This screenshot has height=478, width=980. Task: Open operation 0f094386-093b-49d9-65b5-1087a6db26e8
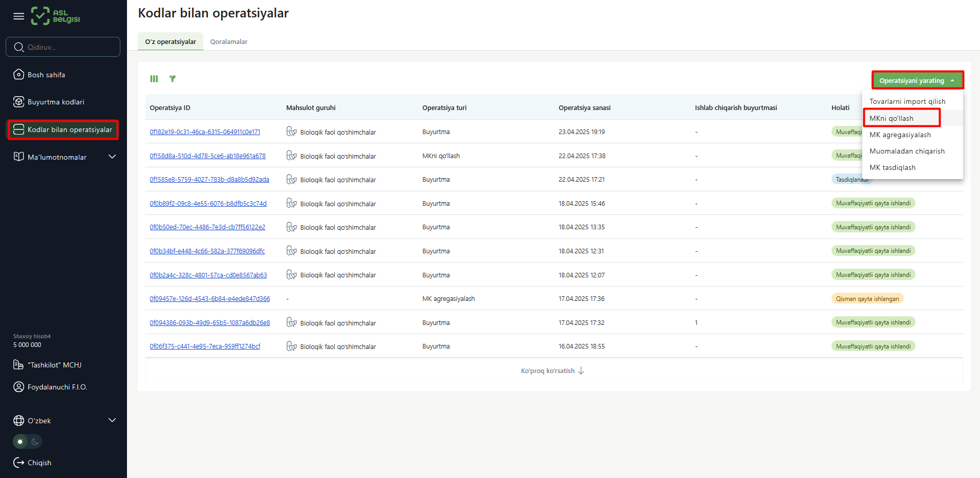[210, 323]
